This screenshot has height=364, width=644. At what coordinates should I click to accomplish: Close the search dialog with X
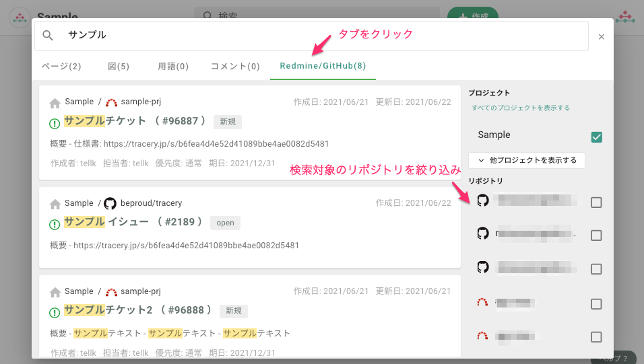pyautogui.click(x=602, y=37)
